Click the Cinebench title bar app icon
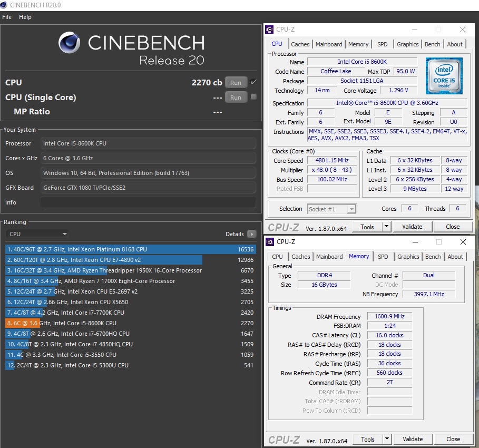This screenshot has height=448, width=479. point(4,5)
